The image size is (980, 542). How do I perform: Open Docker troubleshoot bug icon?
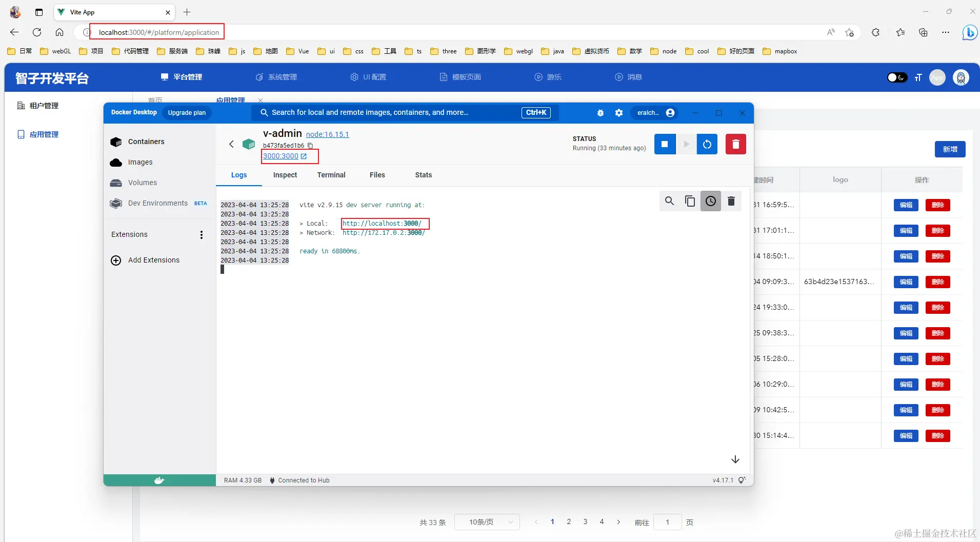pos(601,113)
